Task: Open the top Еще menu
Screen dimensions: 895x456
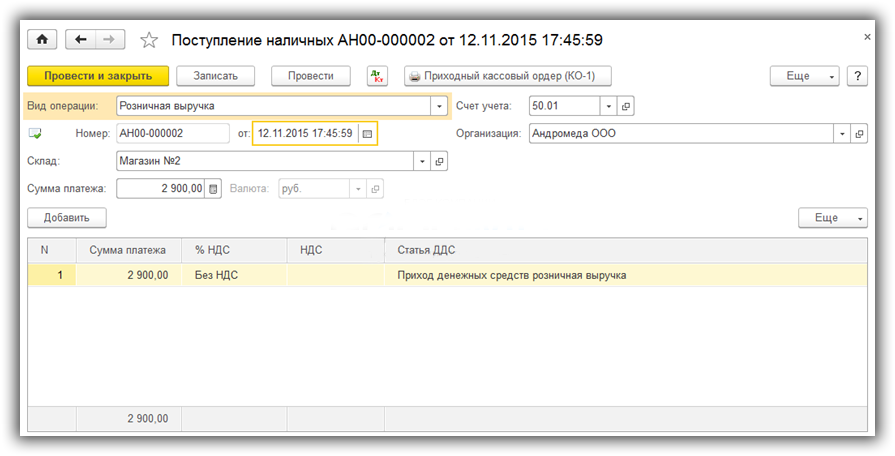Action: [804, 76]
